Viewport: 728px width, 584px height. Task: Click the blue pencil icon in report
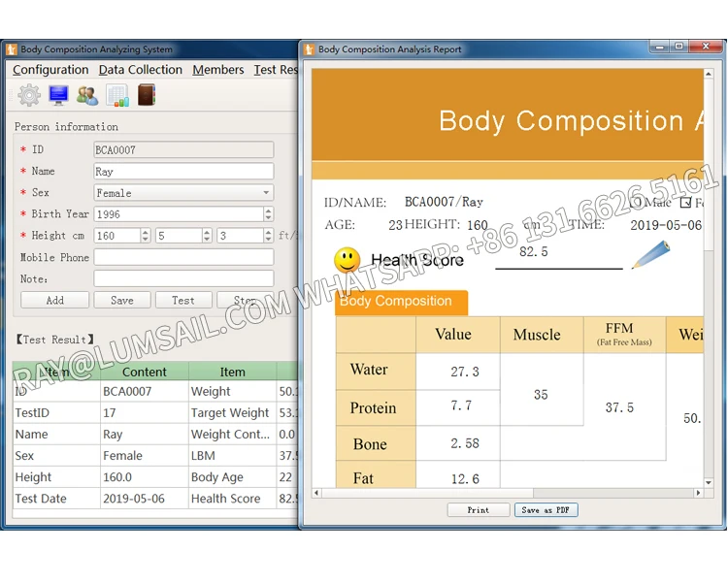pyautogui.click(x=651, y=254)
